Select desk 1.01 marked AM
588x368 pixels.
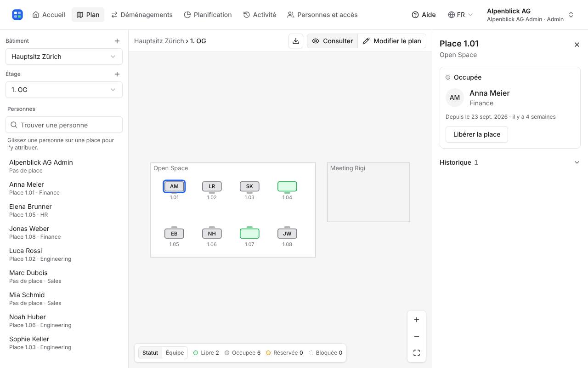[174, 186]
